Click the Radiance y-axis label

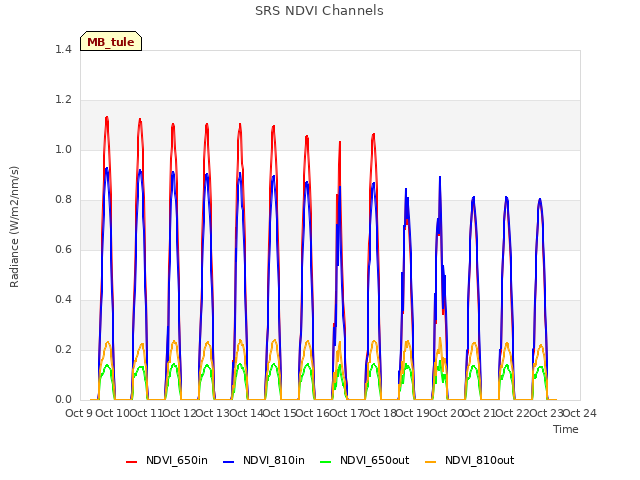coord(14,227)
